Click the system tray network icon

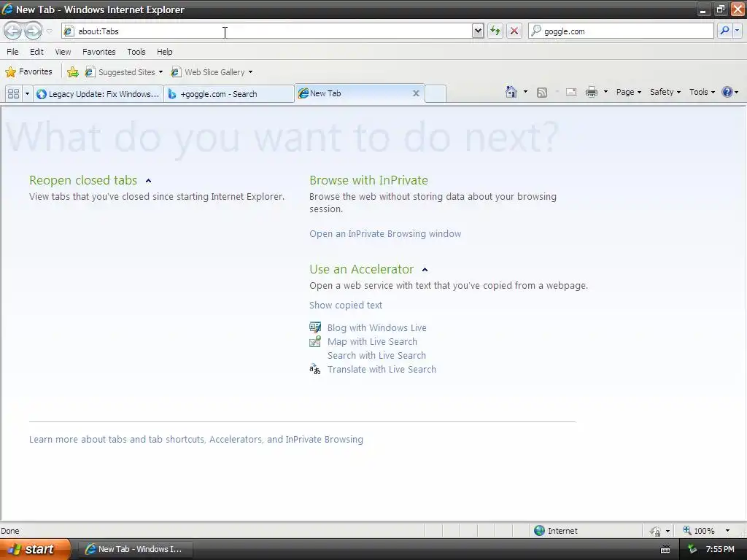coord(692,549)
